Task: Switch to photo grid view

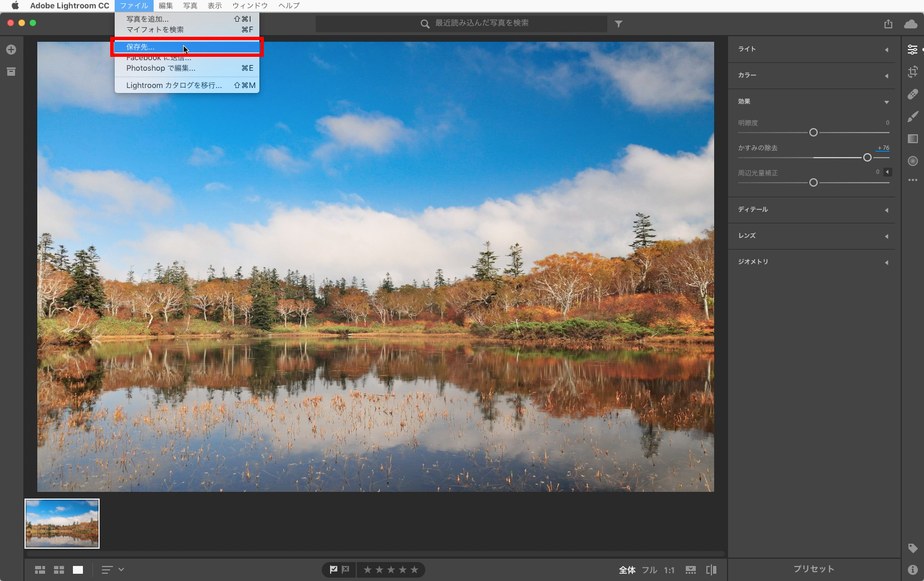Action: coord(40,570)
